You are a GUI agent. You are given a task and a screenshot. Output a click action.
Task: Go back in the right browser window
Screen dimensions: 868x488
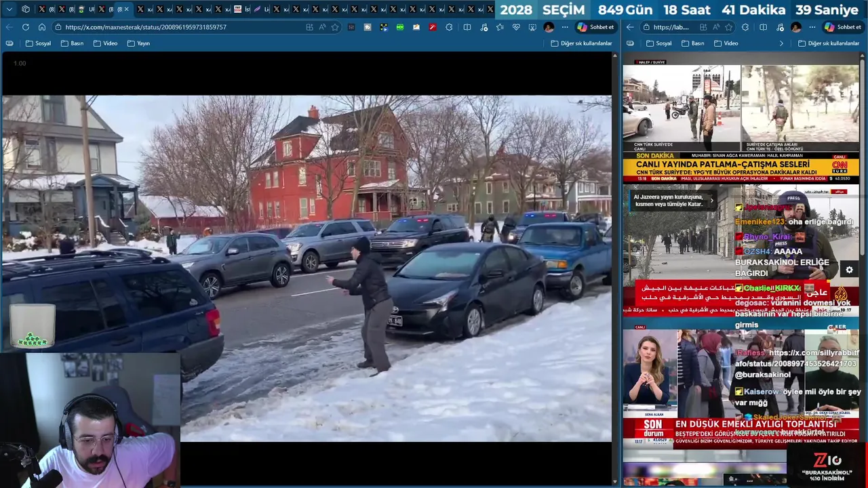point(630,27)
